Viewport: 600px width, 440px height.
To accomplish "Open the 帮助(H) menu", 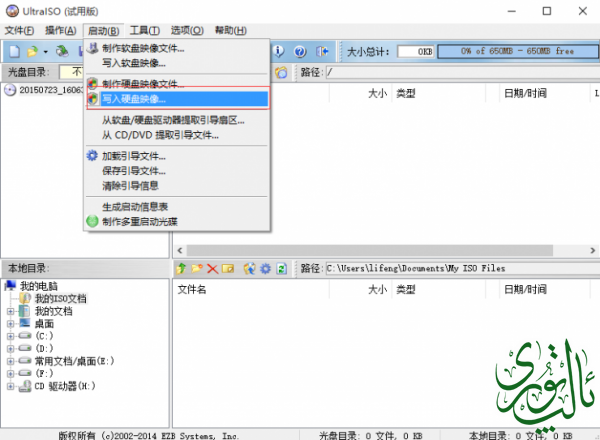I will pyautogui.click(x=231, y=30).
